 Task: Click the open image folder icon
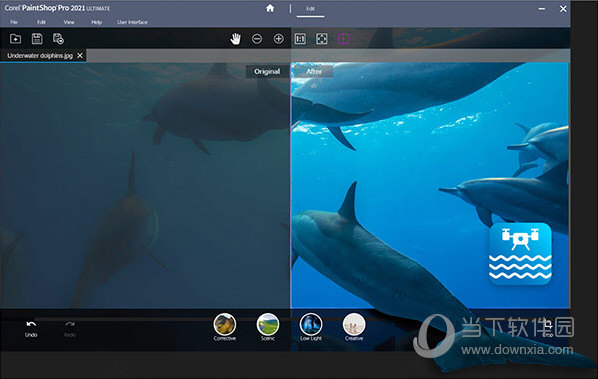[15, 39]
